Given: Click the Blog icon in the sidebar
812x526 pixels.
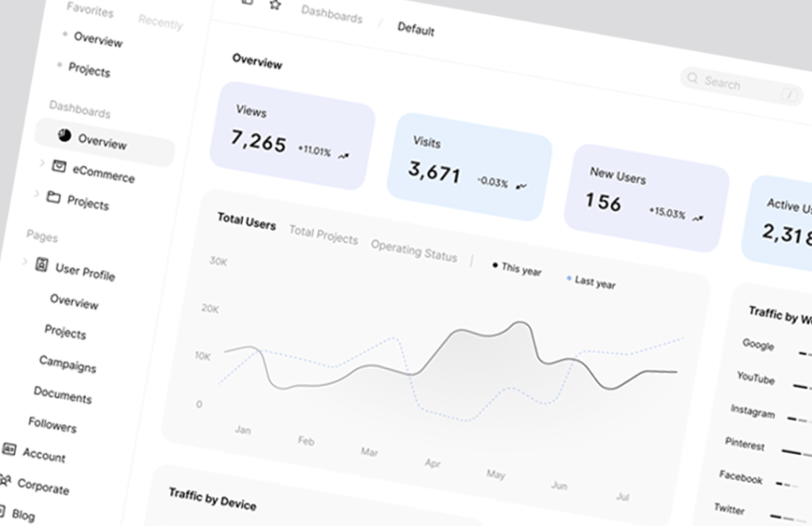Looking at the screenshot, I should click(2, 510).
